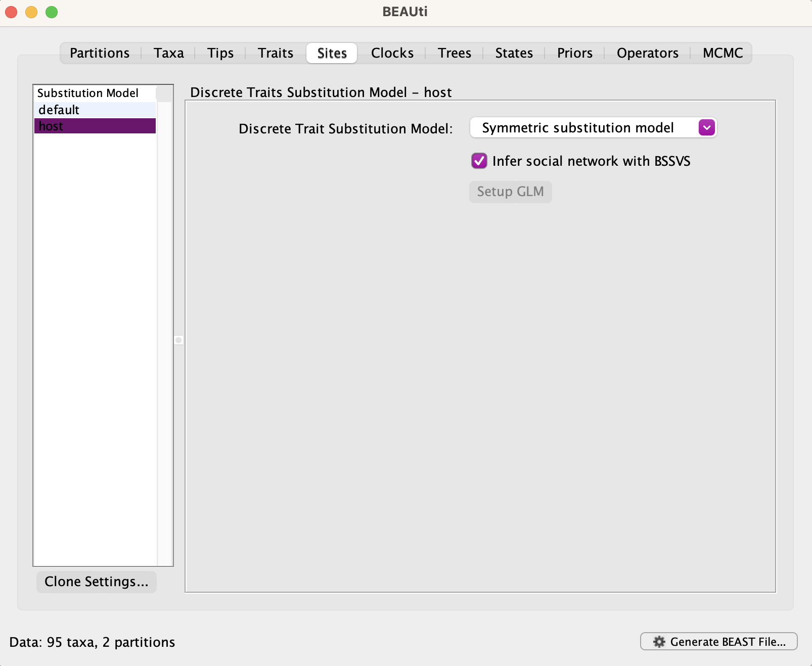
Task: Switch to the Partitions tab
Action: 100,53
